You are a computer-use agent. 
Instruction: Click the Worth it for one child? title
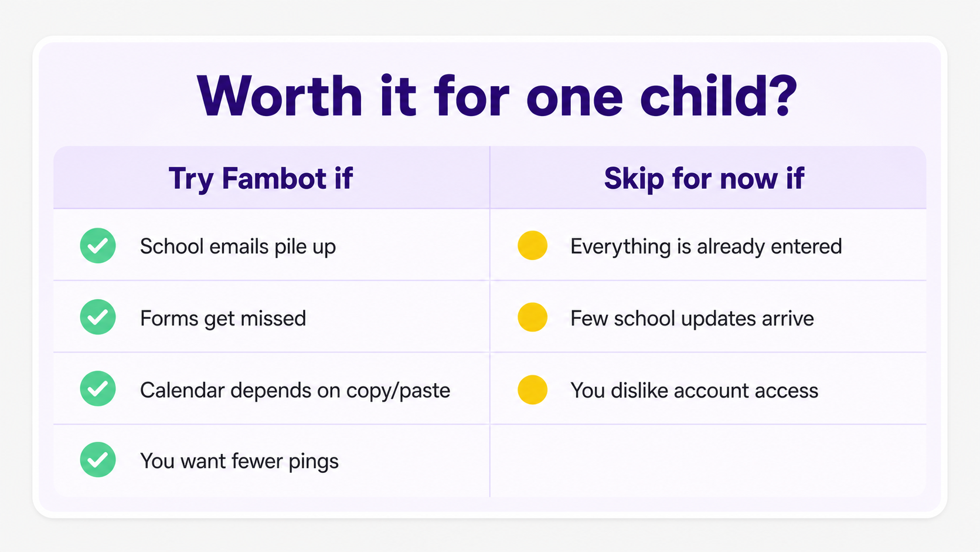(497, 96)
